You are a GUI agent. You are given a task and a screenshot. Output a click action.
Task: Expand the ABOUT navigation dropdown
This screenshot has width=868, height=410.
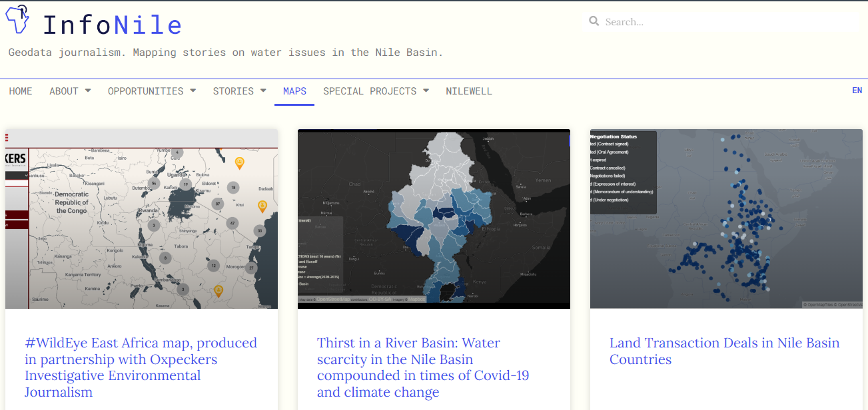tap(64, 91)
